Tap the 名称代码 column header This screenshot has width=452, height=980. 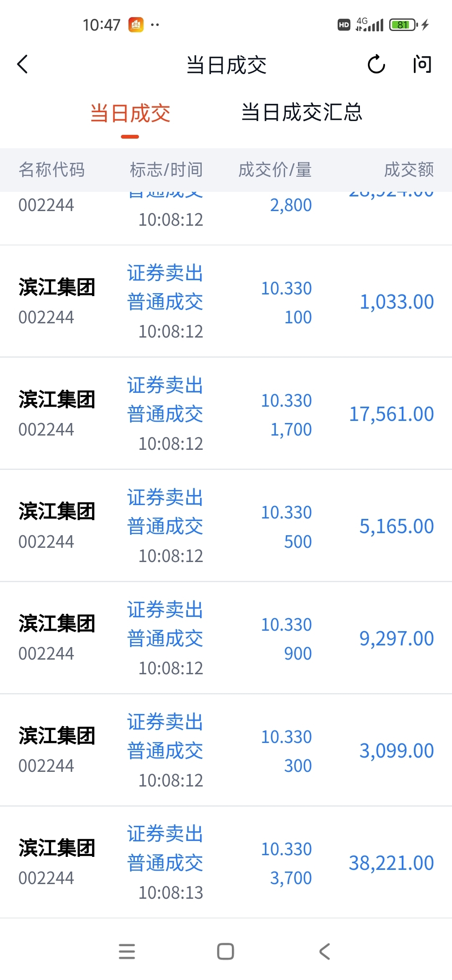tap(52, 170)
